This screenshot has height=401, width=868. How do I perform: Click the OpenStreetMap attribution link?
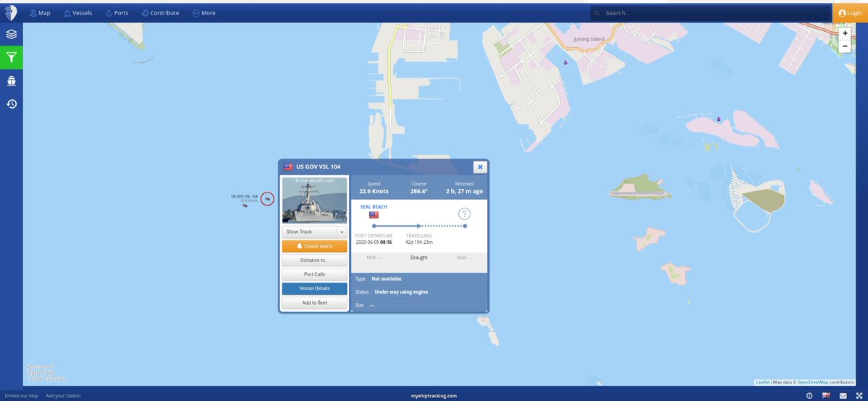813,382
